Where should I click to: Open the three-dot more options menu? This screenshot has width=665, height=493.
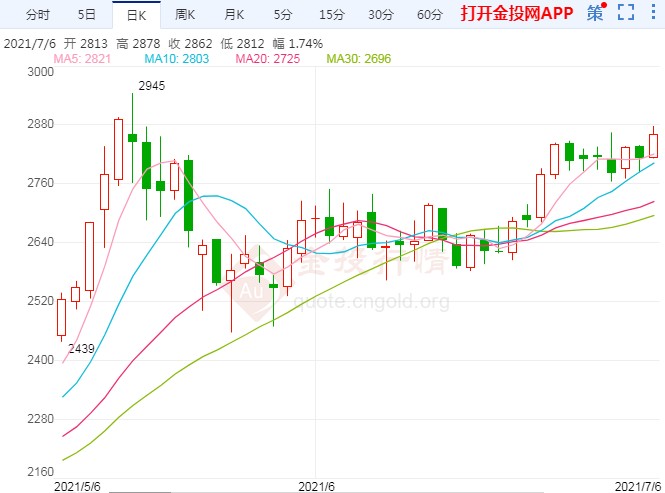[x=653, y=12]
